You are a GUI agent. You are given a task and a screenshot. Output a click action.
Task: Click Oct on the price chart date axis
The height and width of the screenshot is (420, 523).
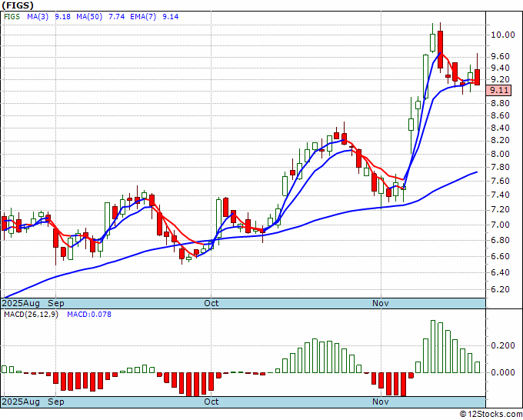(212, 303)
